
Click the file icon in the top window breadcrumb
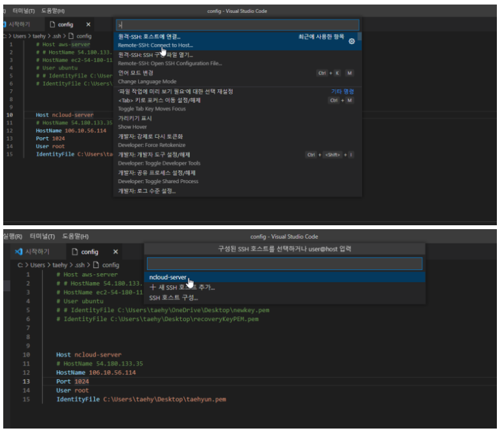click(x=71, y=36)
